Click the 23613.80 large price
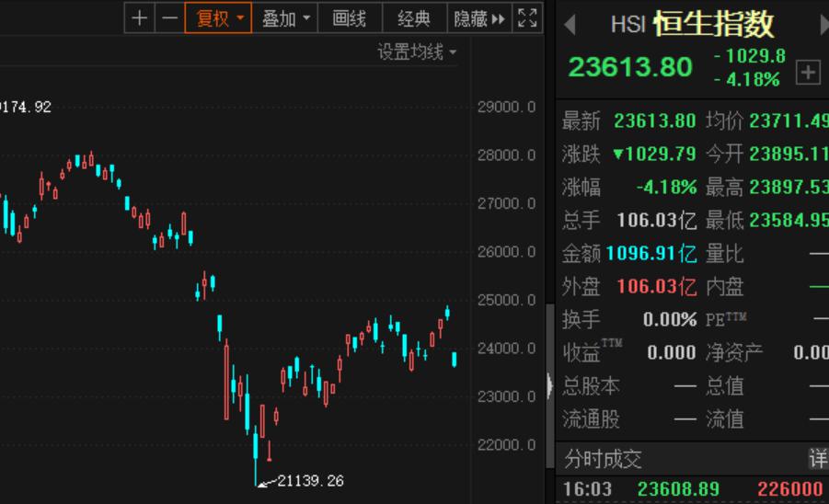The image size is (829, 504). pos(629,67)
